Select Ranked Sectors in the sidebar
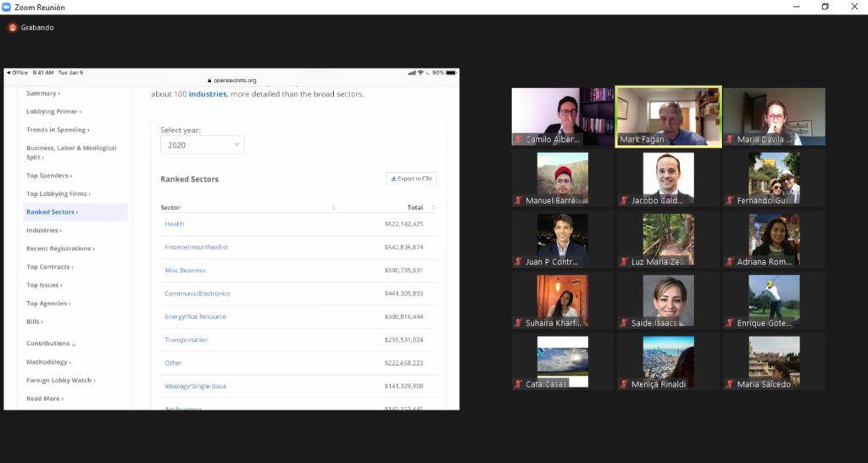868x463 pixels. pyautogui.click(x=75, y=212)
